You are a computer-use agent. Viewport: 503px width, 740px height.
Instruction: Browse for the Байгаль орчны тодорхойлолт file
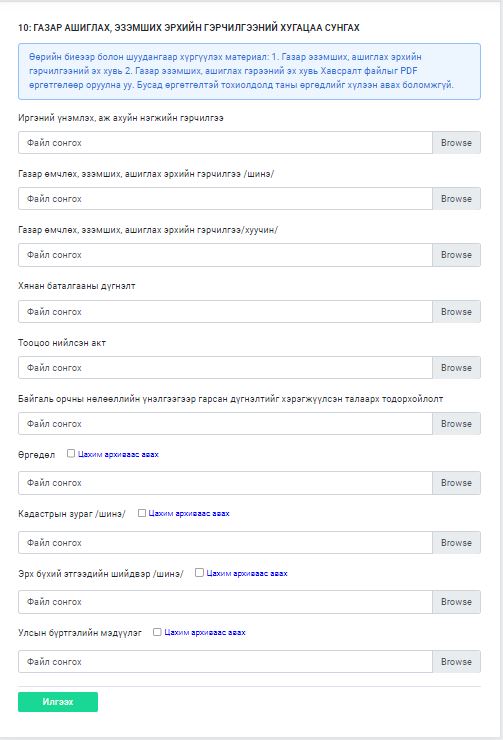tap(456, 424)
